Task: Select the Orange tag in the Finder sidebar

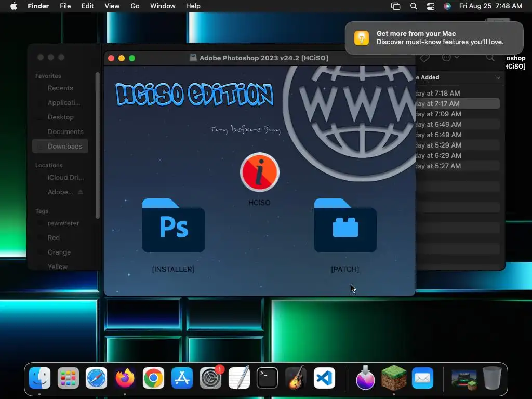Action: [60, 252]
